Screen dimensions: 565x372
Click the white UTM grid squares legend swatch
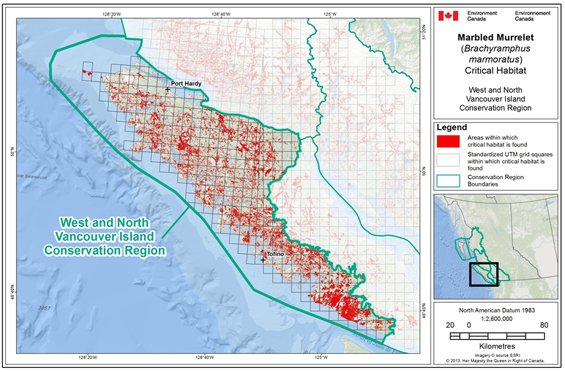(x=448, y=160)
